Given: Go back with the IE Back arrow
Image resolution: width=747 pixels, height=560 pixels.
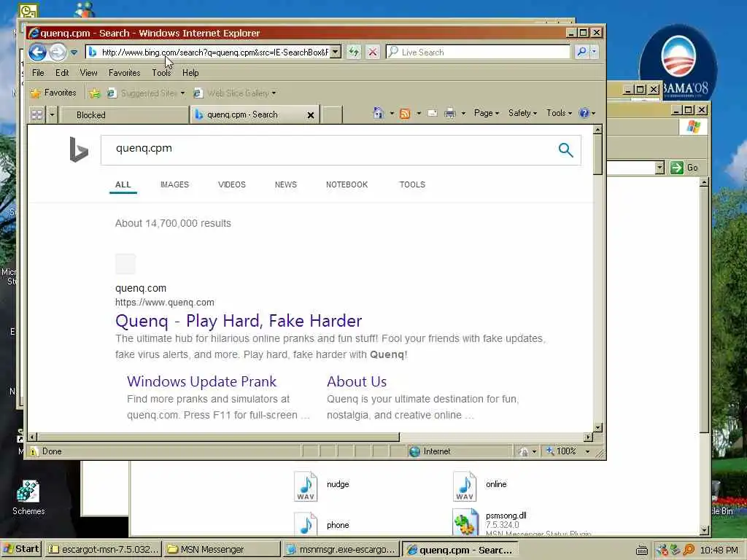Looking at the screenshot, I should (x=37, y=52).
